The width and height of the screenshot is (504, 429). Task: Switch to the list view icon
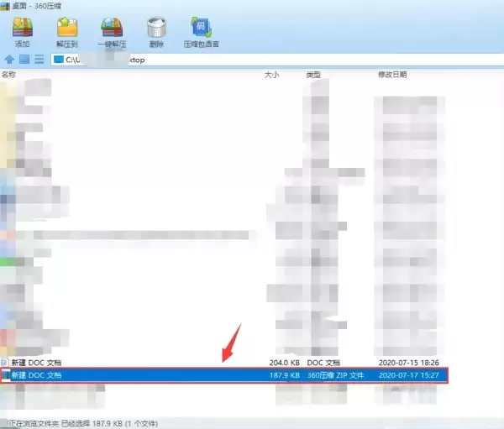[39, 60]
